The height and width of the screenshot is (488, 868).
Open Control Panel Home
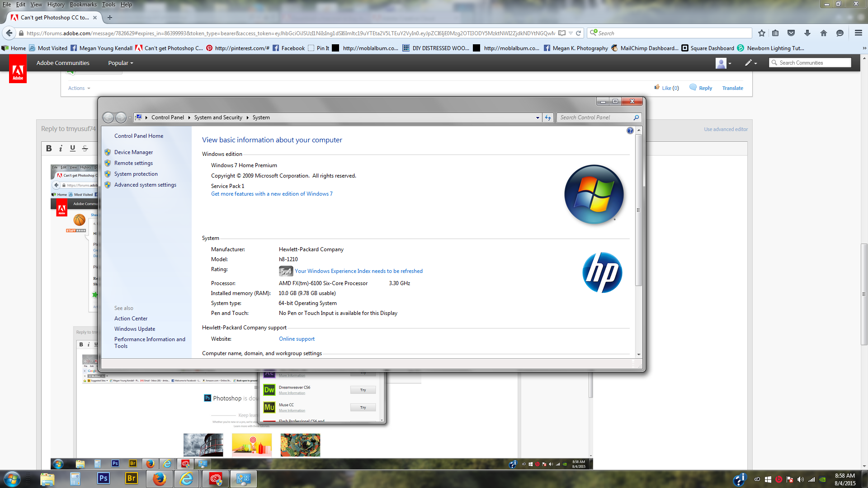click(x=138, y=135)
